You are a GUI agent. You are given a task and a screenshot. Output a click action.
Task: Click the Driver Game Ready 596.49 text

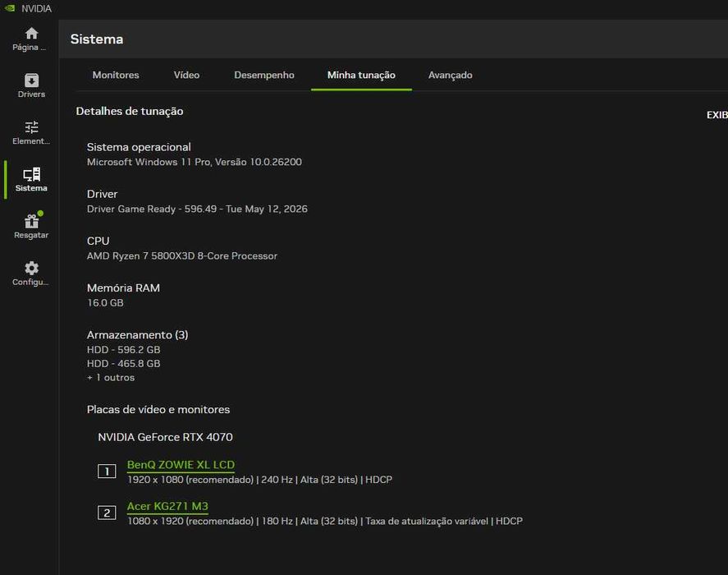tap(197, 209)
